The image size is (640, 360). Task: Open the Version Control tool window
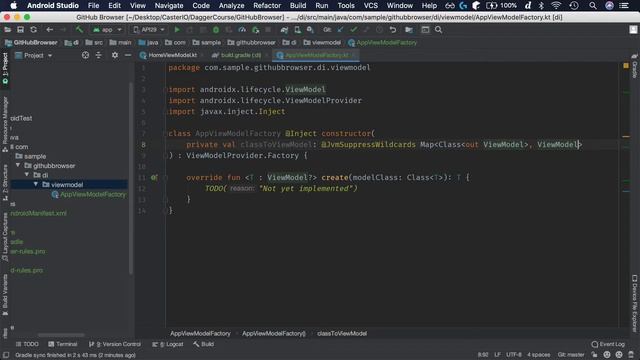tap(115, 344)
